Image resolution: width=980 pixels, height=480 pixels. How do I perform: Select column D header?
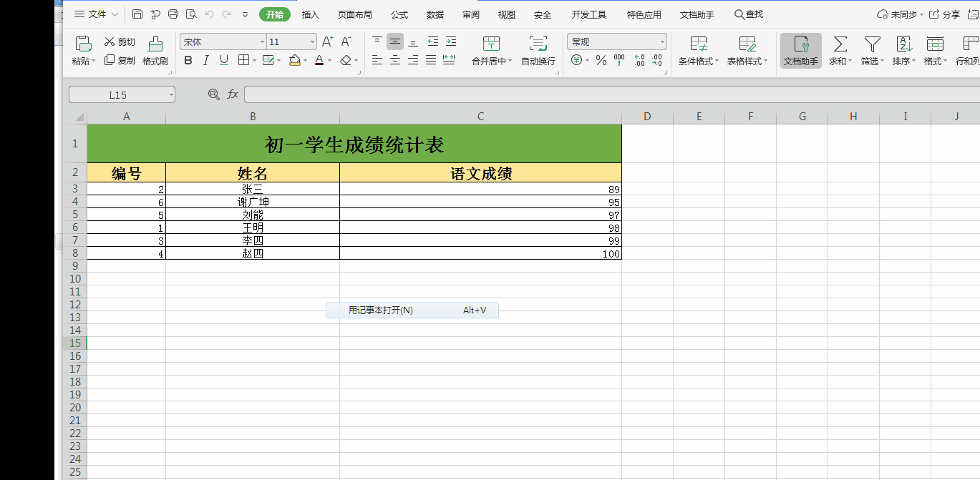[x=647, y=117]
